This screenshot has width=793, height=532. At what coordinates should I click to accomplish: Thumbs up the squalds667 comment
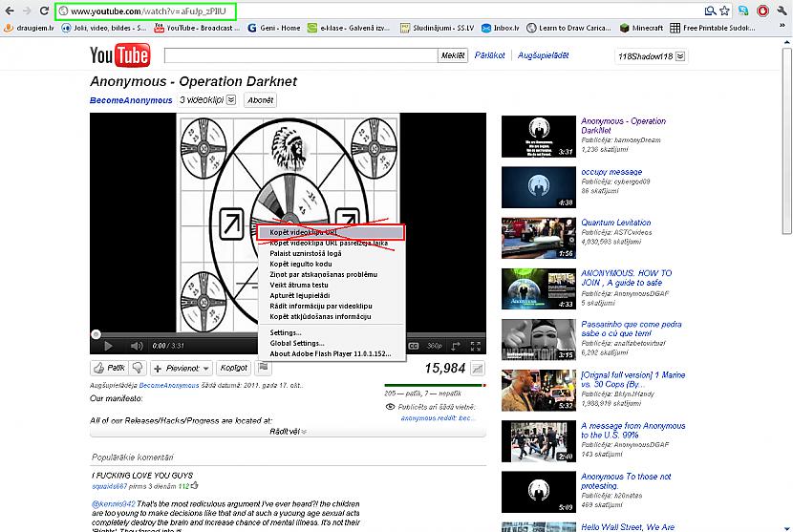[195, 485]
